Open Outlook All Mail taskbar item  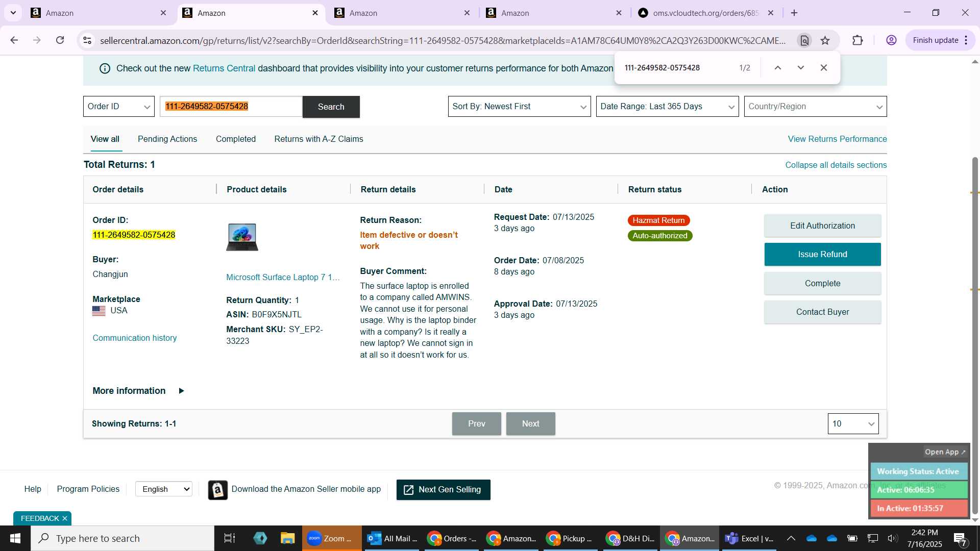pyautogui.click(x=393, y=538)
